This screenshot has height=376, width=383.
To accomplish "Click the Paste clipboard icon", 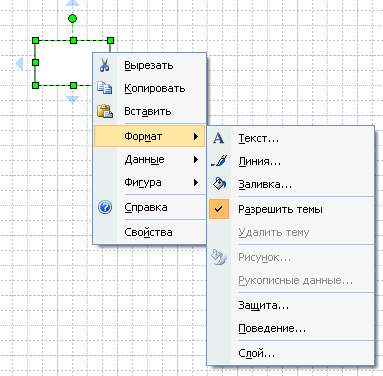I will 105,111.
